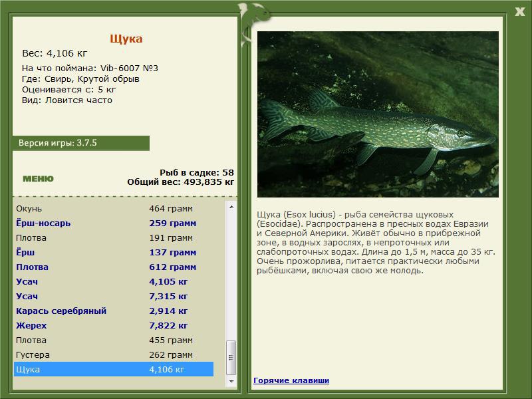Screen dimensions: 532x399
Task: Click the На что поймана: Vib-6007 №3 line
Action: tap(90, 68)
